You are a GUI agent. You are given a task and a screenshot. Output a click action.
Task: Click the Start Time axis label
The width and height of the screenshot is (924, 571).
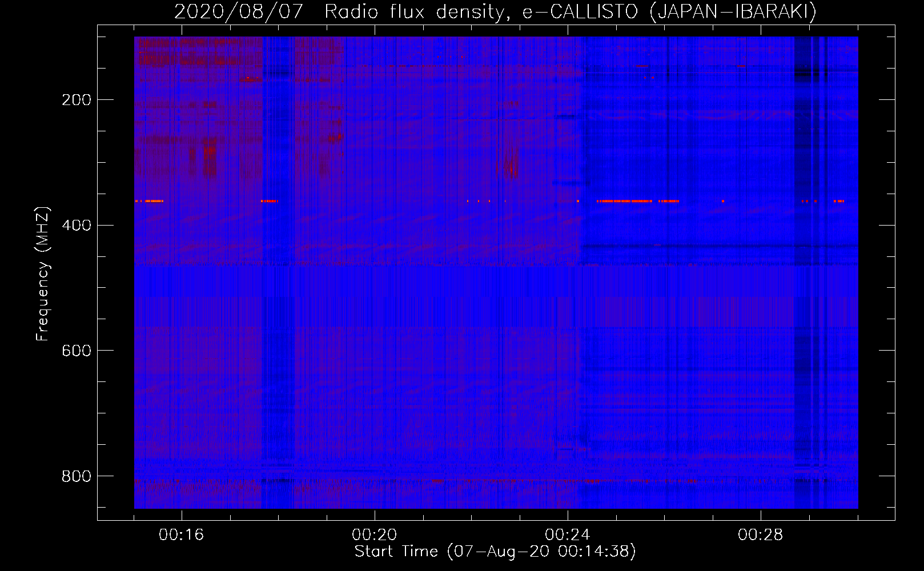pyautogui.click(x=495, y=552)
